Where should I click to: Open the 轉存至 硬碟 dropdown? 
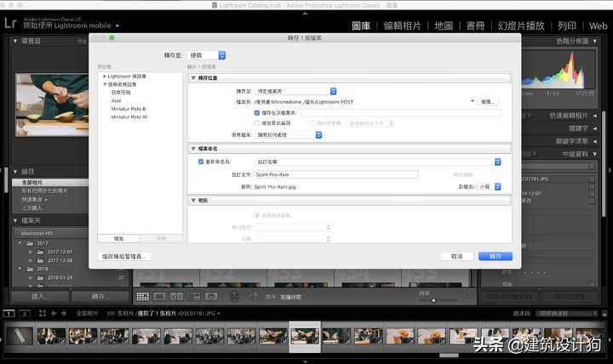pyautogui.click(x=208, y=54)
